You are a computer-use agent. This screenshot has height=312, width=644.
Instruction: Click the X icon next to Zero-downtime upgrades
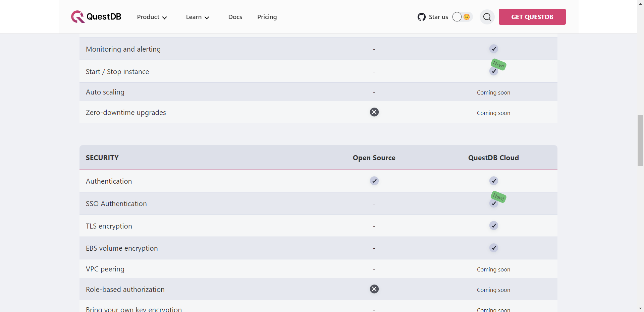(x=374, y=112)
